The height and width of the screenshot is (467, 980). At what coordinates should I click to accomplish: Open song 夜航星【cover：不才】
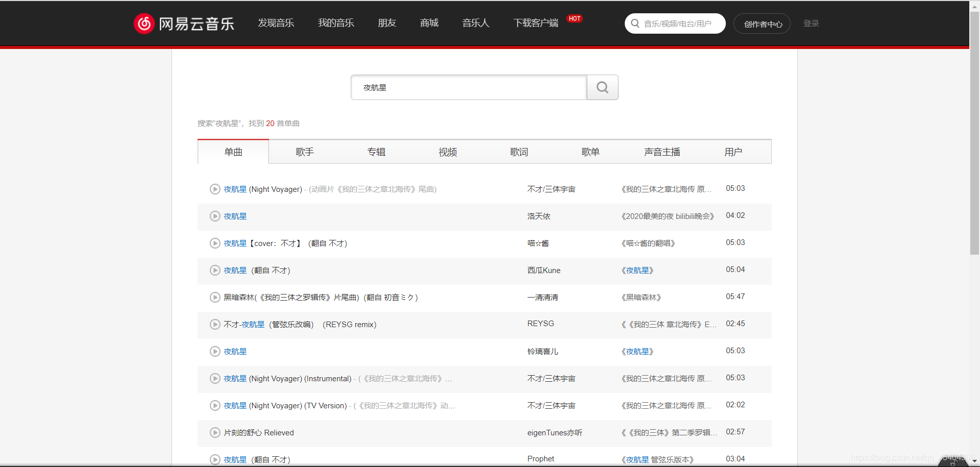[x=285, y=243]
